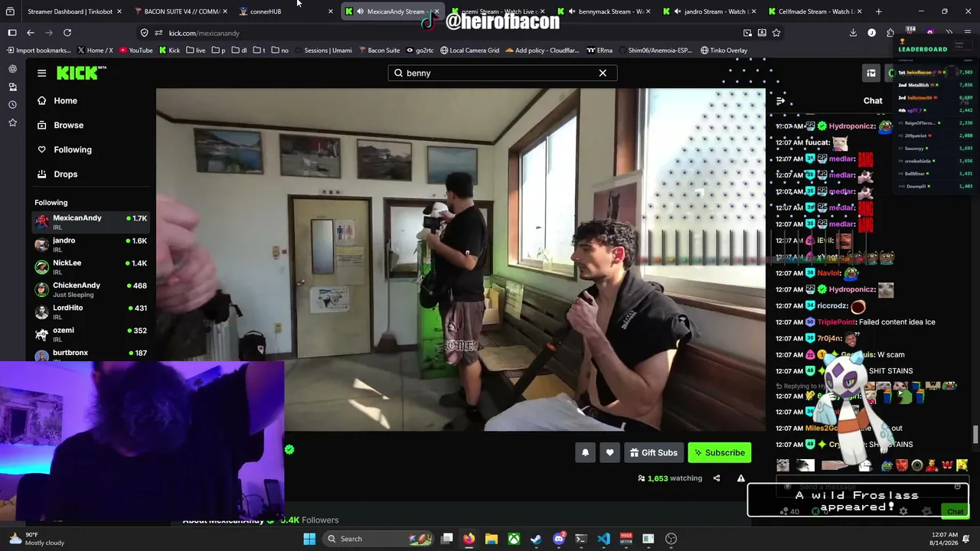The image size is (980, 551).
Task: Open the terminal icon in the taskbar
Action: pyautogui.click(x=581, y=539)
